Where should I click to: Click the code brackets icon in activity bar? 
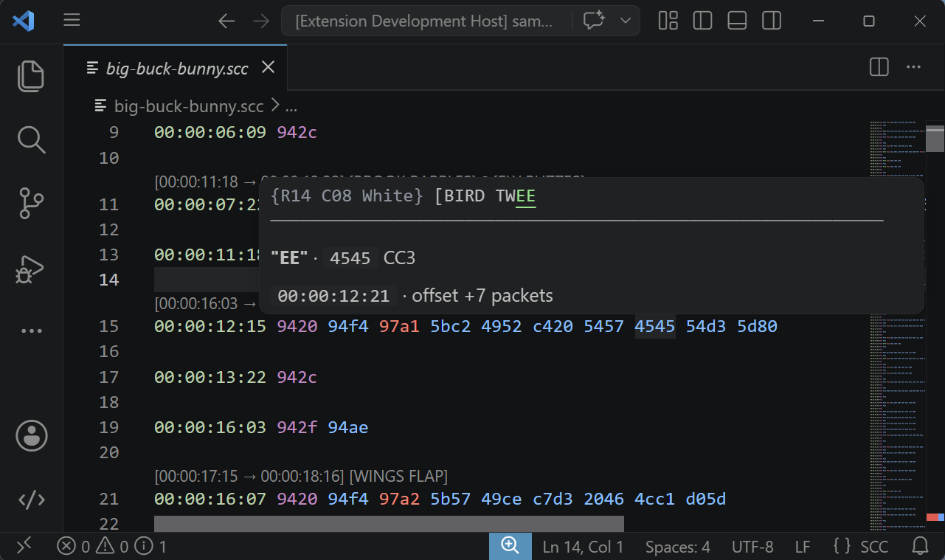31,500
